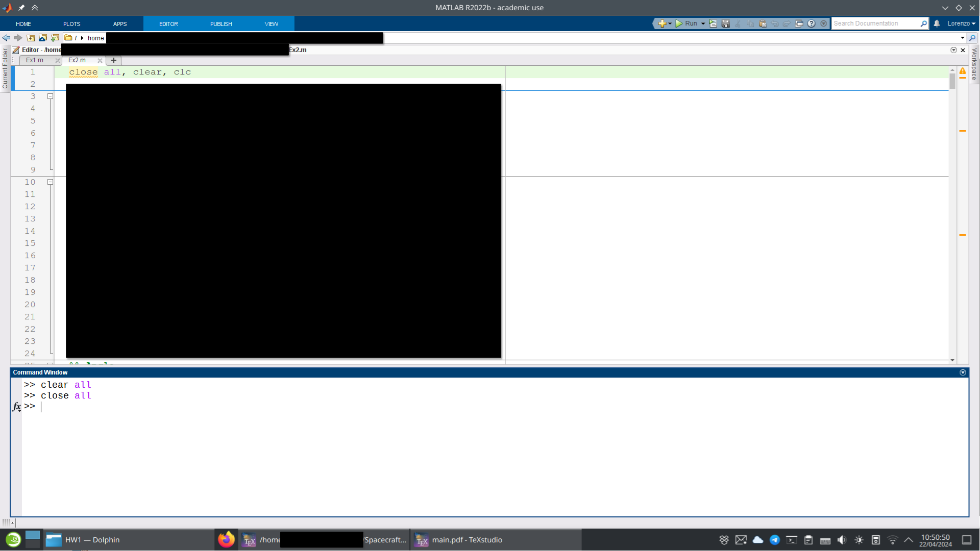
Task: Click the Paste clipboard icon in toolbar
Action: pos(763,23)
